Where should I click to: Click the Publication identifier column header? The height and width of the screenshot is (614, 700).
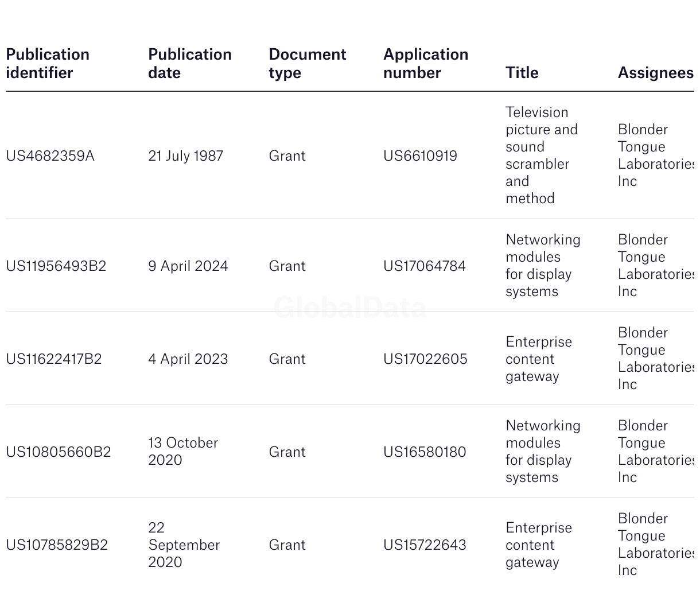point(48,64)
